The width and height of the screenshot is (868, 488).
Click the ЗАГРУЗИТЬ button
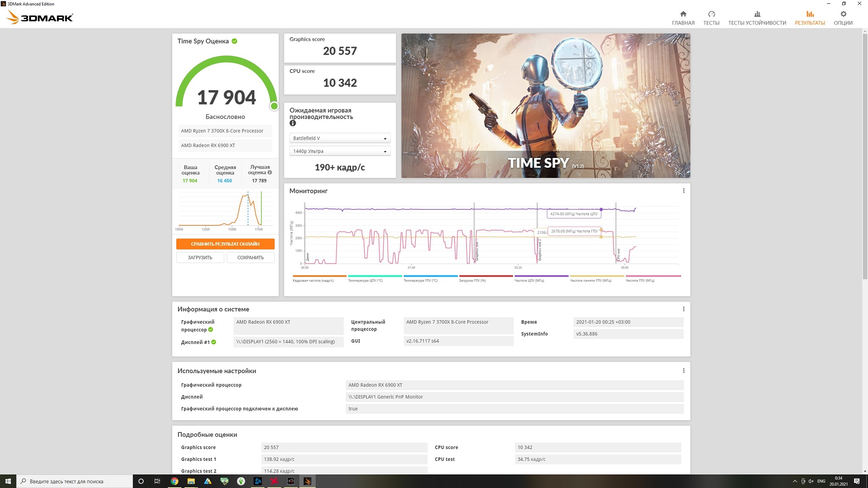[x=200, y=258]
